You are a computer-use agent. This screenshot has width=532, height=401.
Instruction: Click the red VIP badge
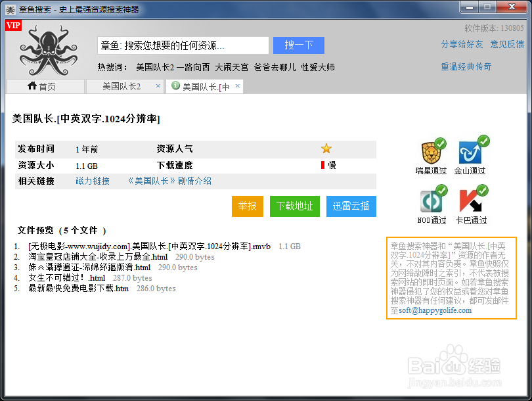click(14, 25)
